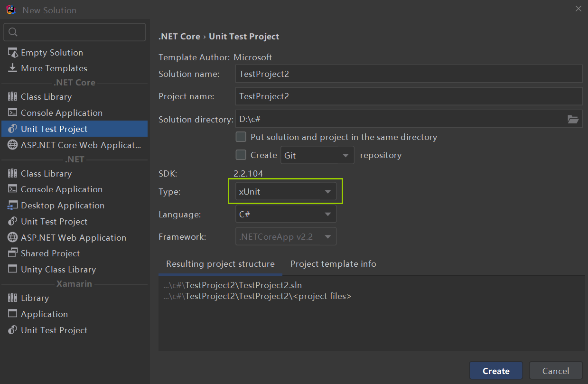Switch to Project template info tab
Screen dimensions: 588x384
(333, 264)
